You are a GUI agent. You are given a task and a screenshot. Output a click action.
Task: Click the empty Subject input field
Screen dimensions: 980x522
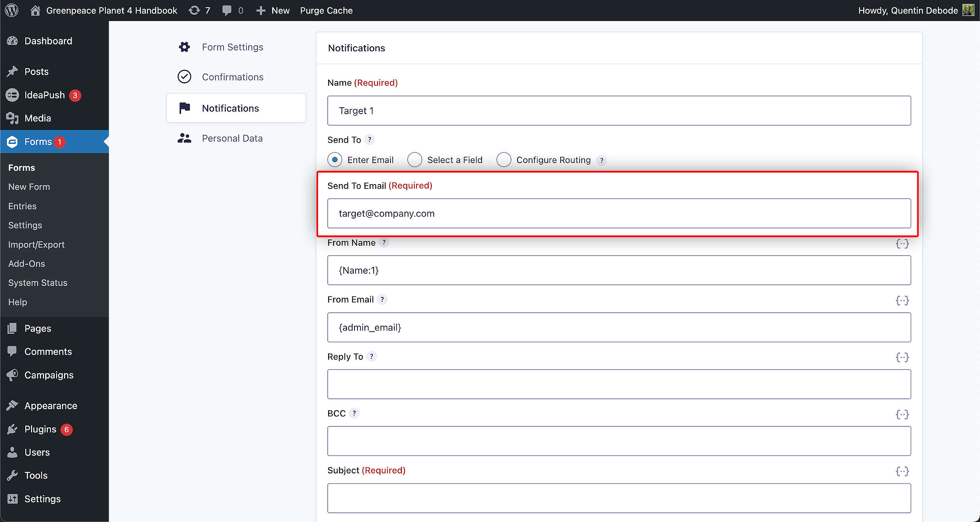(x=619, y=498)
